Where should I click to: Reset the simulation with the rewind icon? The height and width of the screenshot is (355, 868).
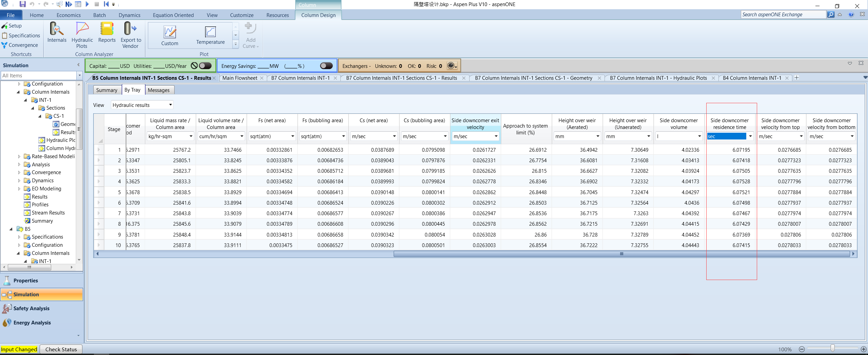[106, 4]
